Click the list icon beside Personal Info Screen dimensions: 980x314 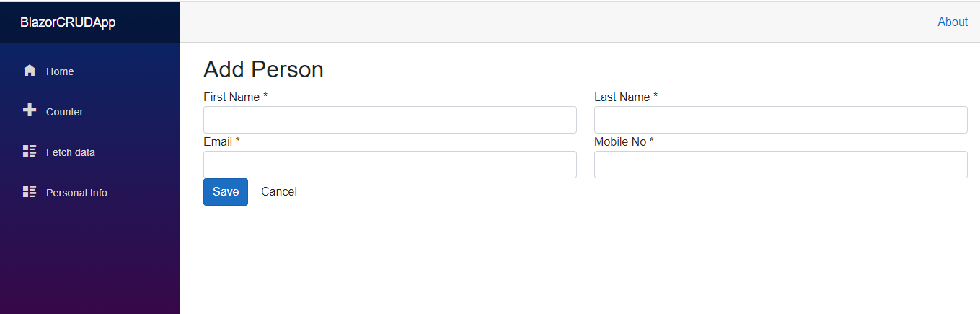[x=30, y=191]
